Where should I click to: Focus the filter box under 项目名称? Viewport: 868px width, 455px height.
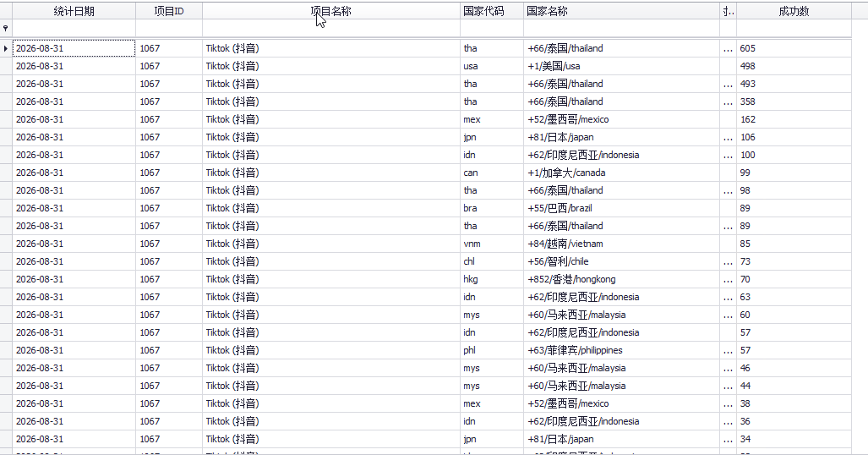331,28
